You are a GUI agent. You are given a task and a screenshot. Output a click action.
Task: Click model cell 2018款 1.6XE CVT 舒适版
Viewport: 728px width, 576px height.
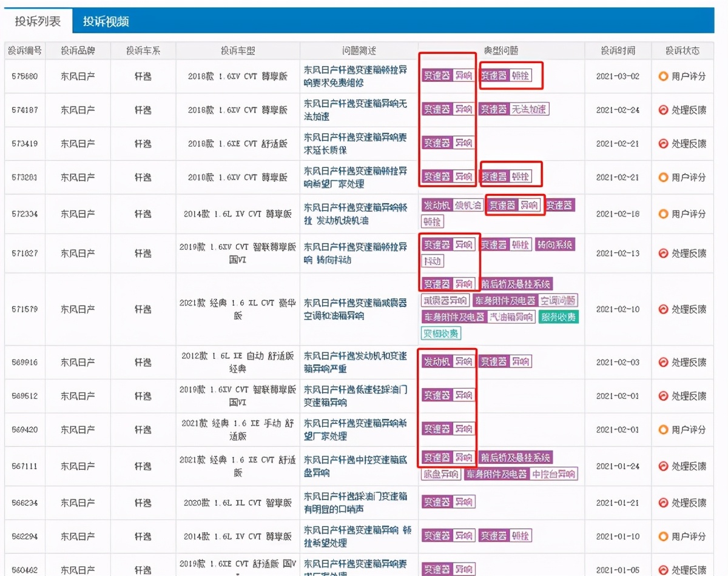[x=238, y=144]
